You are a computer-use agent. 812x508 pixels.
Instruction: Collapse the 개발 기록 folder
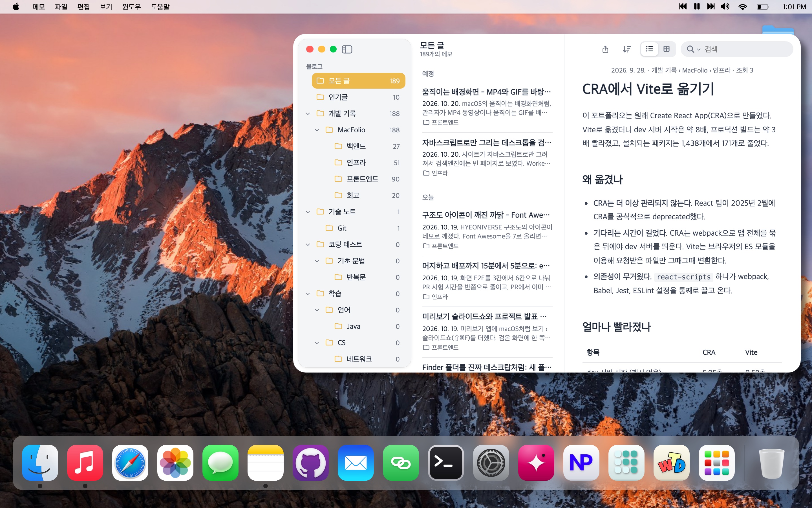click(308, 113)
